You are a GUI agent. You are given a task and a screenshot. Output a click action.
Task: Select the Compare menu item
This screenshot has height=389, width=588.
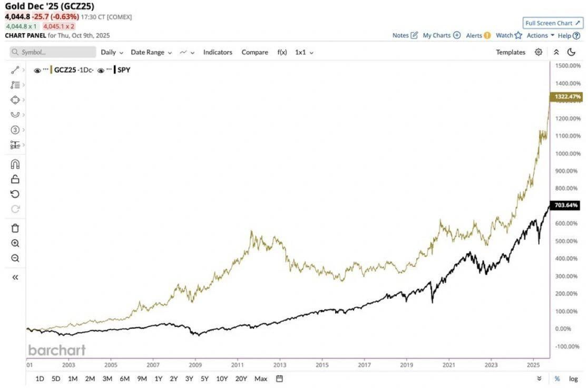click(254, 52)
